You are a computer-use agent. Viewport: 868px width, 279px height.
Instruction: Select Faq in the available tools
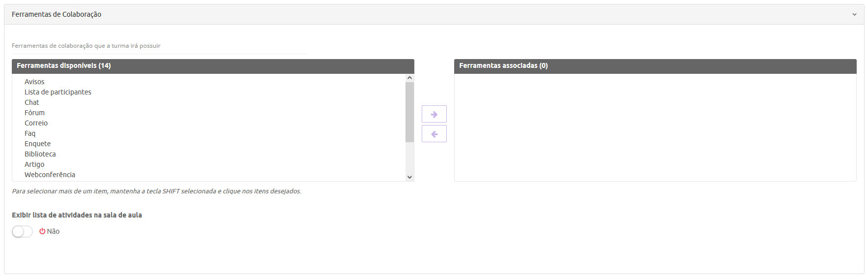pyautogui.click(x=30, y=133)
